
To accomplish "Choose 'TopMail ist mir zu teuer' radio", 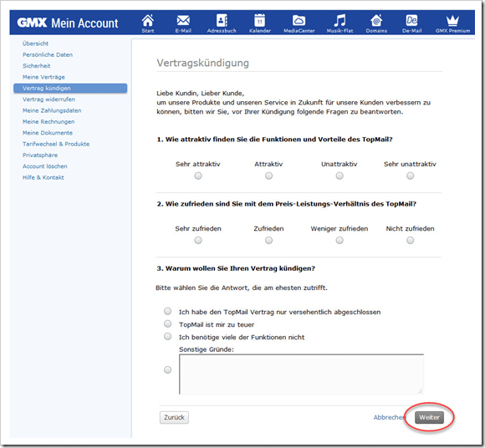I will click(167, 323).
